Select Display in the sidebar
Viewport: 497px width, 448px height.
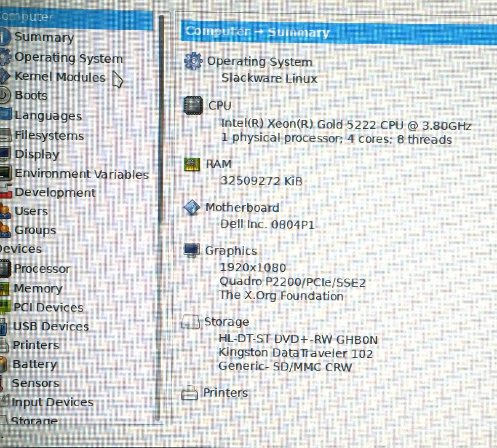[37, 154]
